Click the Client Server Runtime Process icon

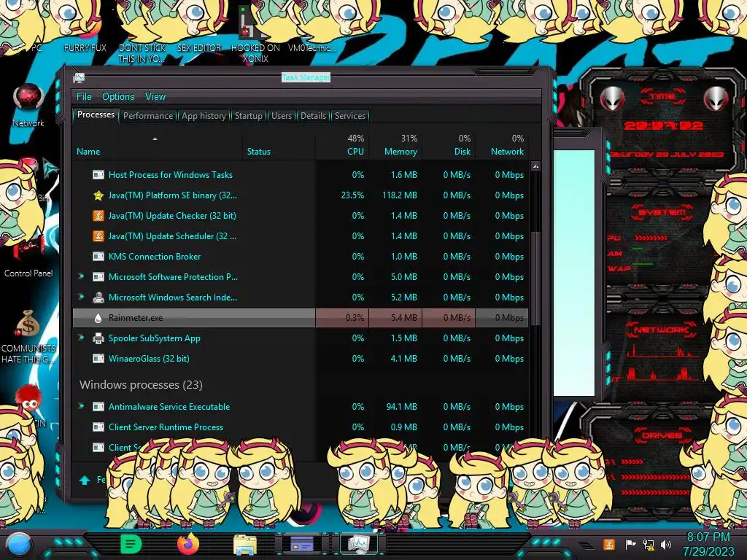pos(98,427)
